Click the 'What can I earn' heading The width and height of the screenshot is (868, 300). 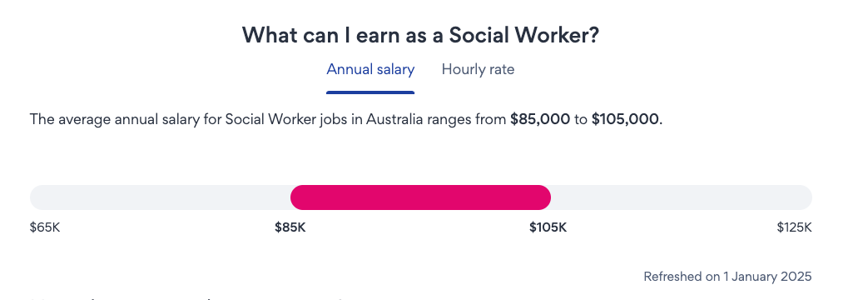[x=421, y=36]
